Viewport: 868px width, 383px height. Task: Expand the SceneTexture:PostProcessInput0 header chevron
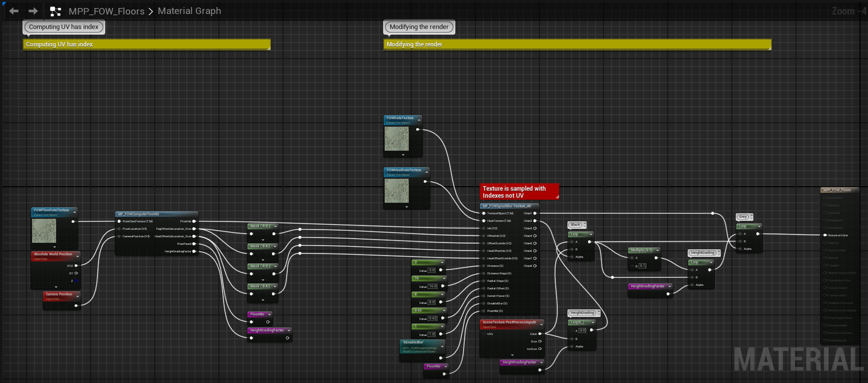point(541,324)
